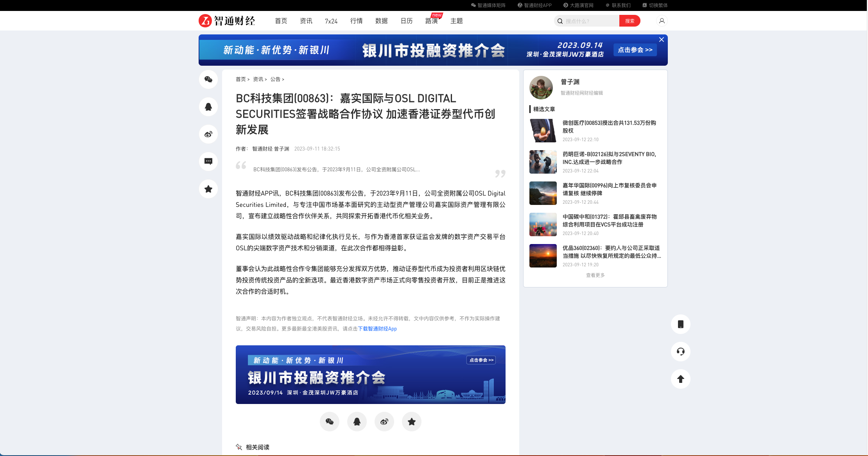The image size is (868, 456).
Task: Click 点击参会 on lower banner
Action: tap(481, 360)
